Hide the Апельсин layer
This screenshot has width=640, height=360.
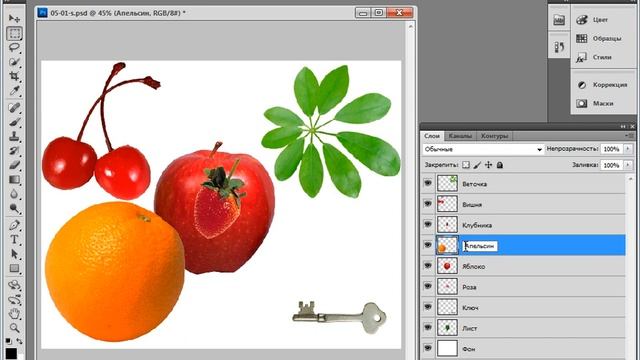[428, 245]
